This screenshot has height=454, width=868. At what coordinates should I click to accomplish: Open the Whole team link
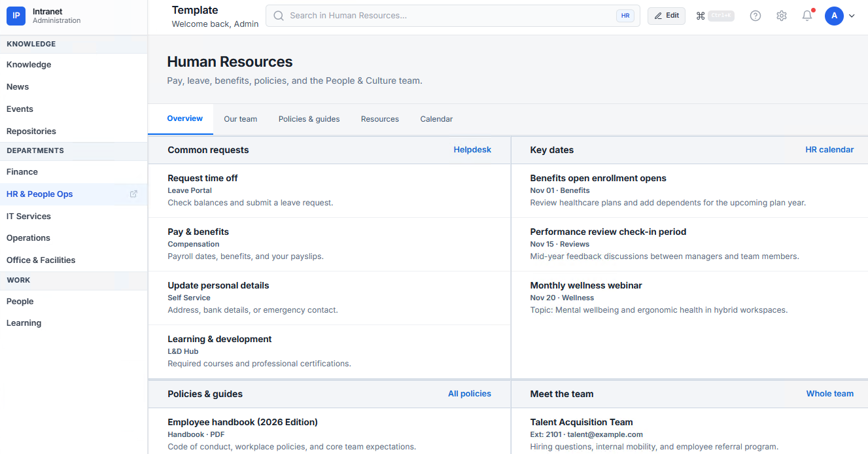(830, 394)
